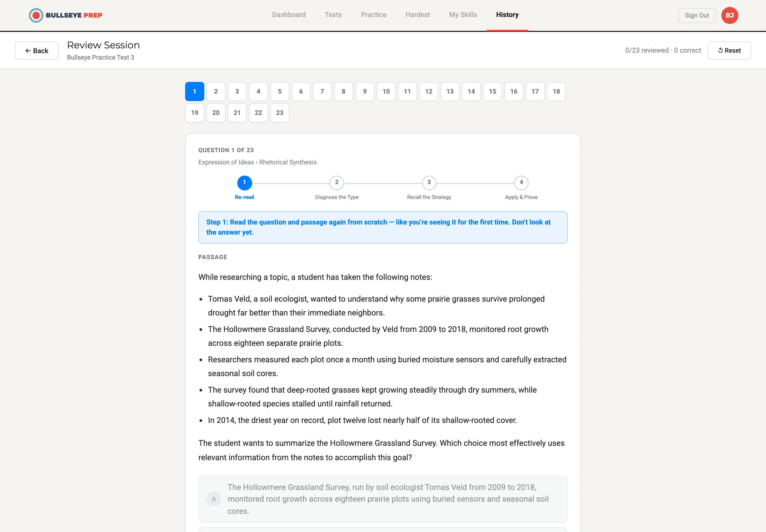Viewport: 766px width, 532px height.
Task: Jump to question 5
Action: (x=280, y=91)
